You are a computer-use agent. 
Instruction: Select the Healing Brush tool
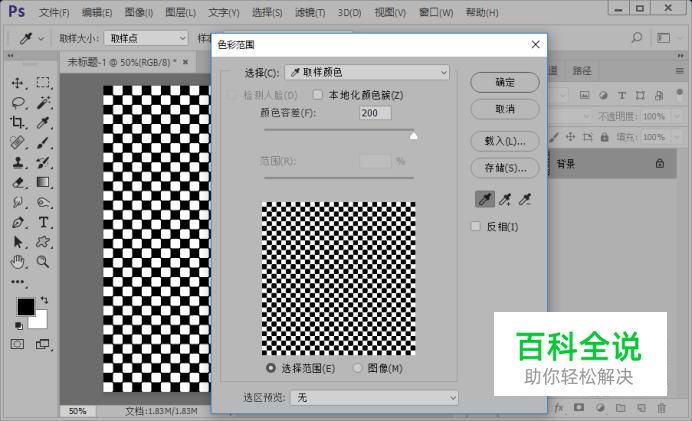17,143
